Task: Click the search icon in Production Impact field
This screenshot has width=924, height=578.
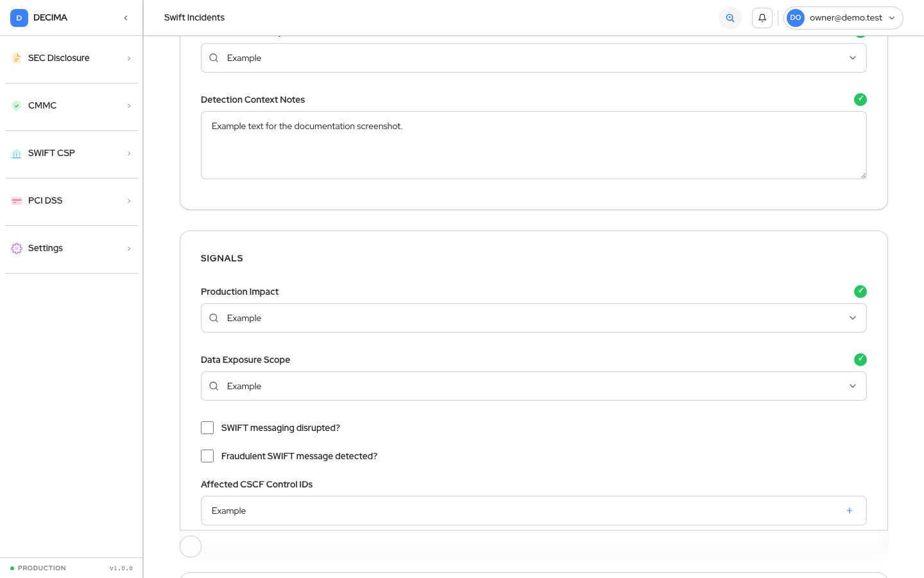Action: click(x=214, y=318)
